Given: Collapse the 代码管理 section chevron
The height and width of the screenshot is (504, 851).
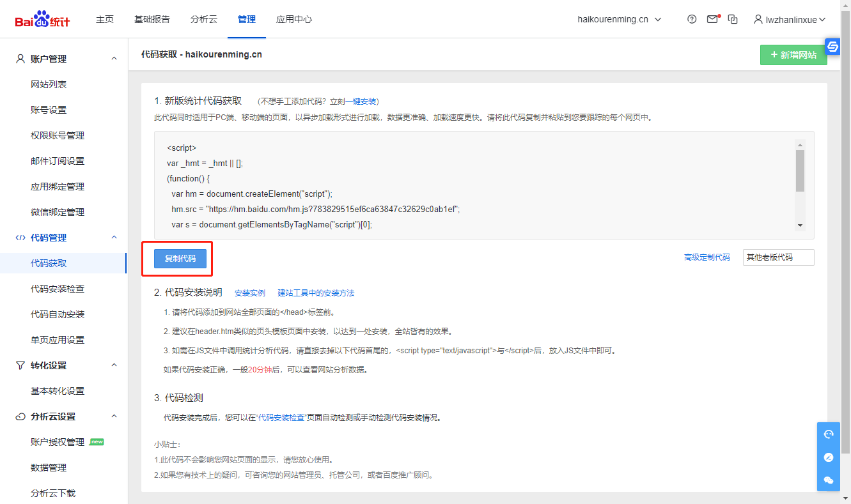Looking at the screenshot, I should click(114, 238).
